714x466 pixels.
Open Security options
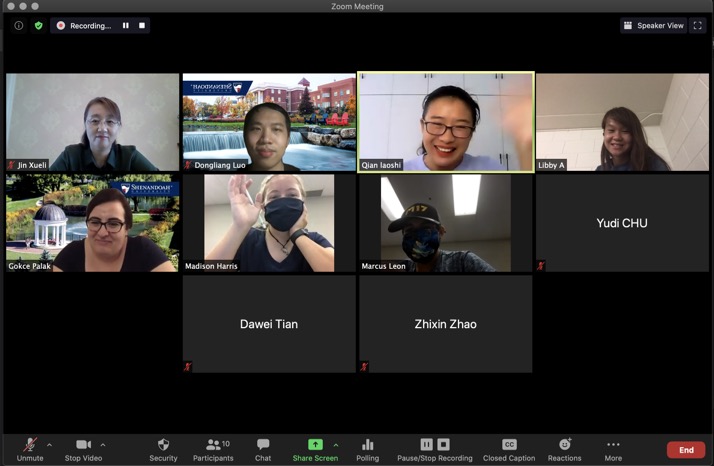pos(163,450)
